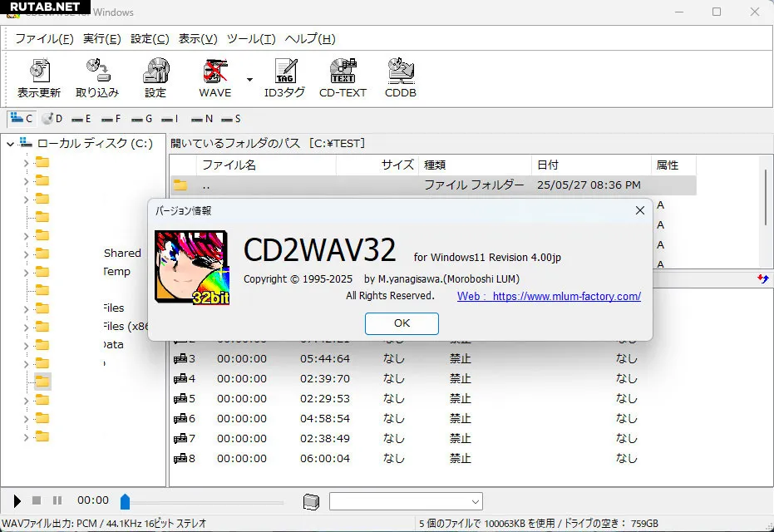774x532 pixels.
Task: Collapse the ローカル ディスク (C:) tree node
Action: pos(10,144)
